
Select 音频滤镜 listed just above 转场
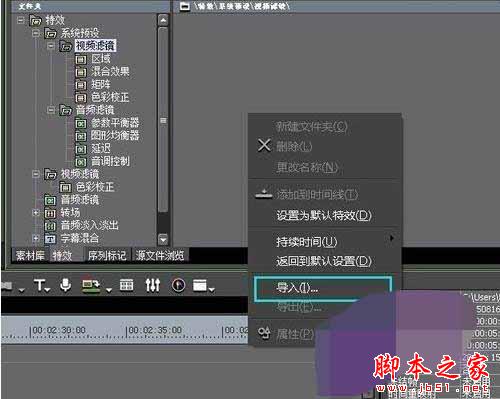80,200
